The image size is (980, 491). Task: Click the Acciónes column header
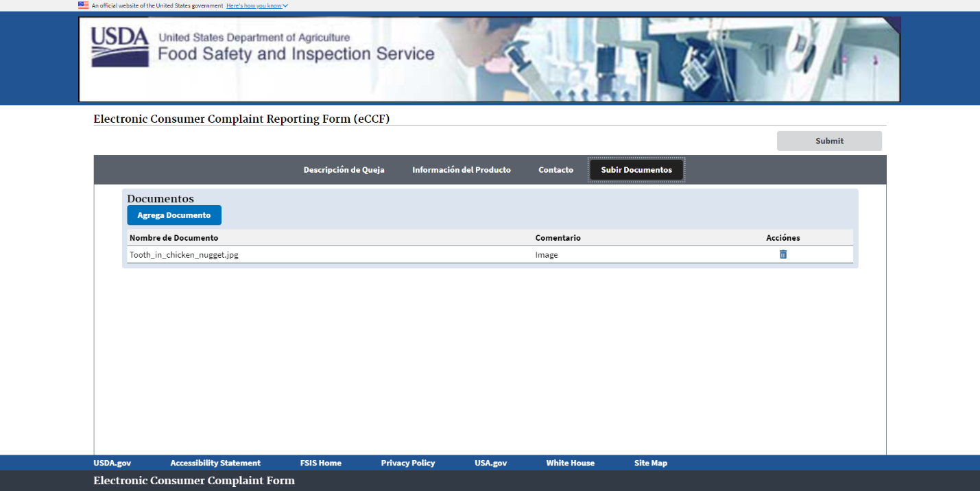[x=783, y=238]
